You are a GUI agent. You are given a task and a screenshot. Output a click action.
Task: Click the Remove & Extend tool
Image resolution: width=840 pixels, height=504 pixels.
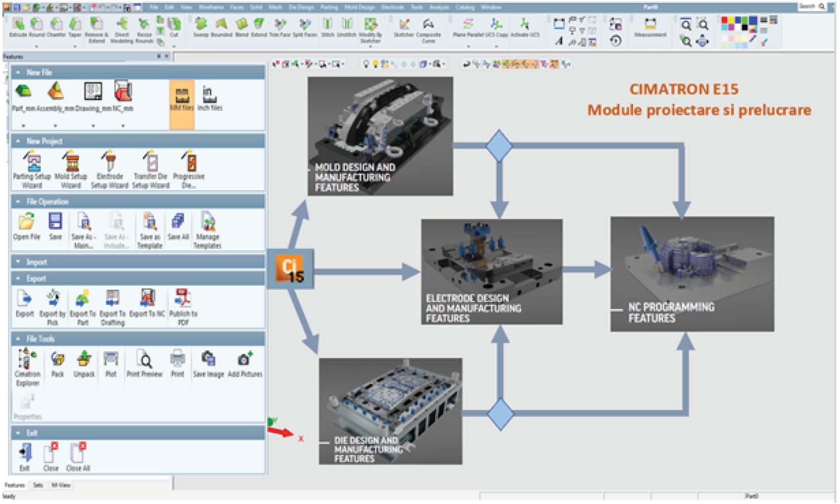tap(97, 30)
